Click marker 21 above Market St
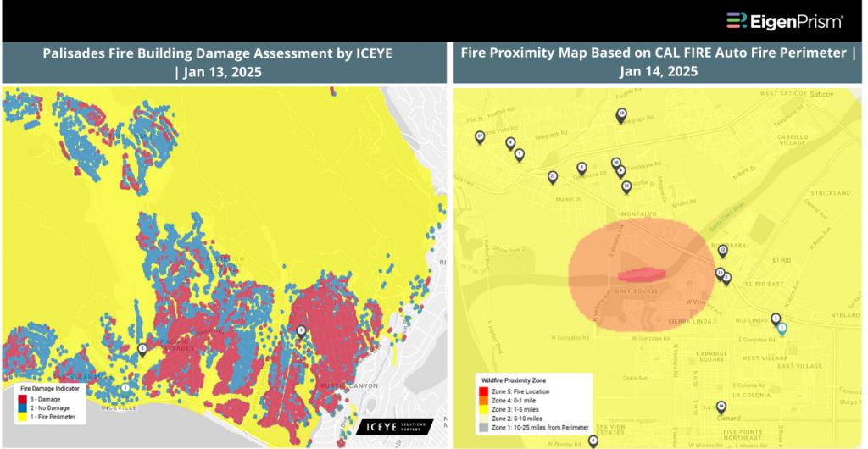 pos(553,178)
